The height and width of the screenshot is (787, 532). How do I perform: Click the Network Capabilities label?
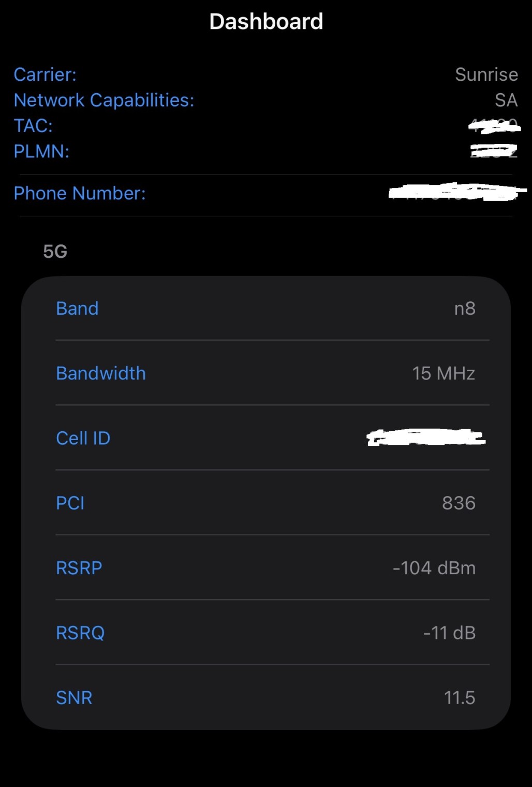tap(104, 100)
